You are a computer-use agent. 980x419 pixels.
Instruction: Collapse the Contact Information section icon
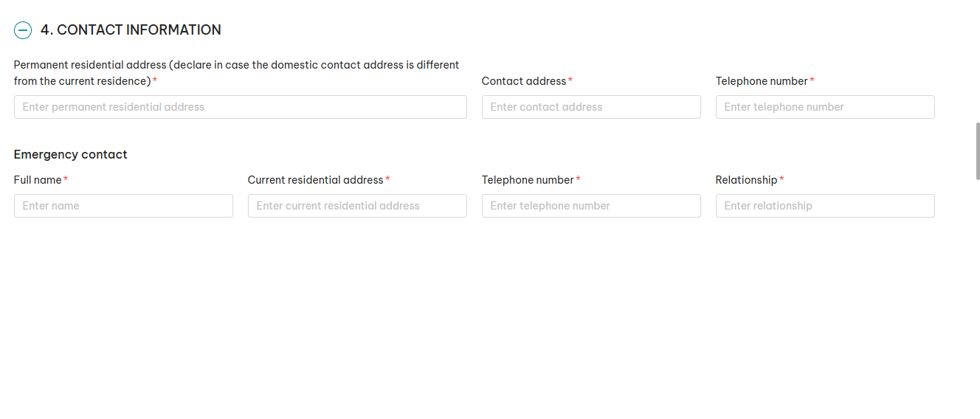click(23, 30)
